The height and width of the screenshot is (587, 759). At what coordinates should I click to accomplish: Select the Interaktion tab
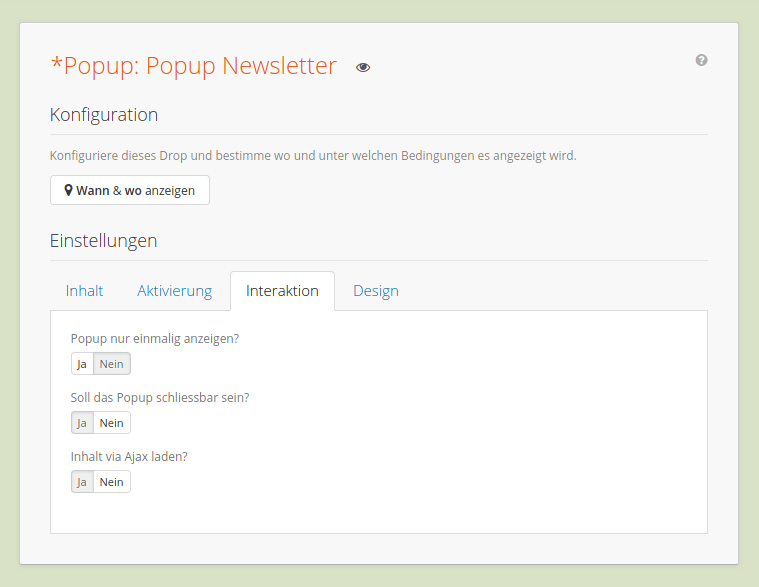coord(282,291)
